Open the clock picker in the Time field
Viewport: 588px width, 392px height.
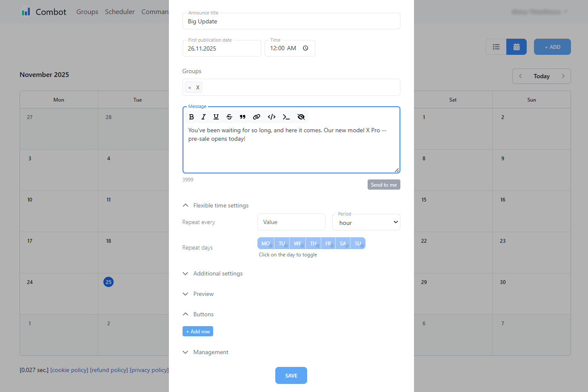[x=305, y=48]
